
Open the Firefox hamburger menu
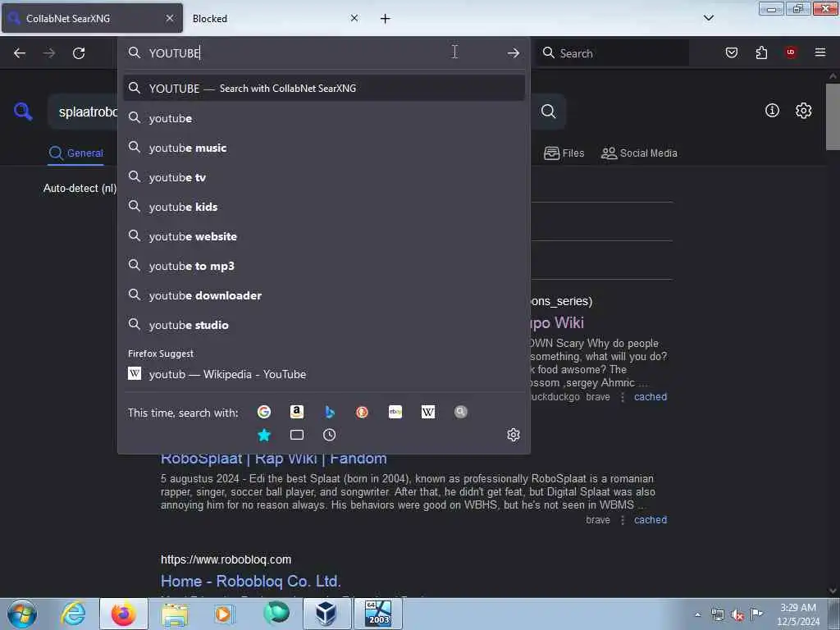click(x=820, y=52)
